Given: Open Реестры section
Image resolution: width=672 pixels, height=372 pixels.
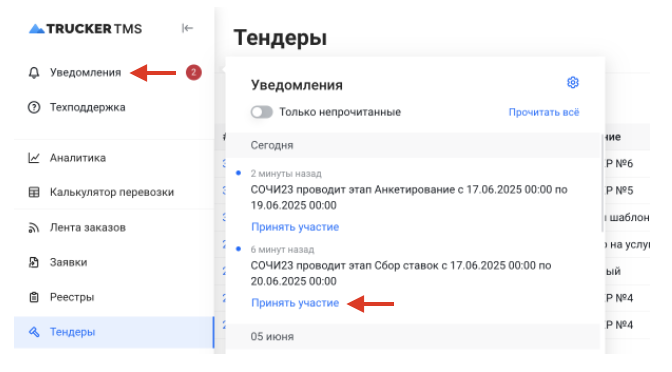Looking at the screenshot, I should [x=72, y=297].
